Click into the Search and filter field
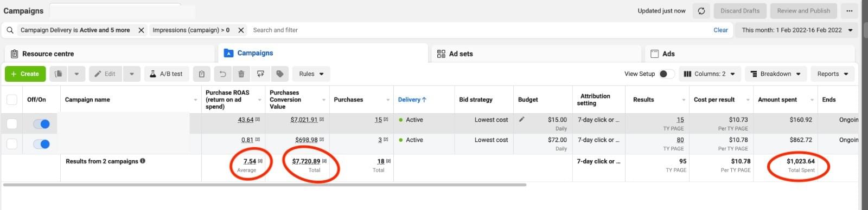 point(480,30)
